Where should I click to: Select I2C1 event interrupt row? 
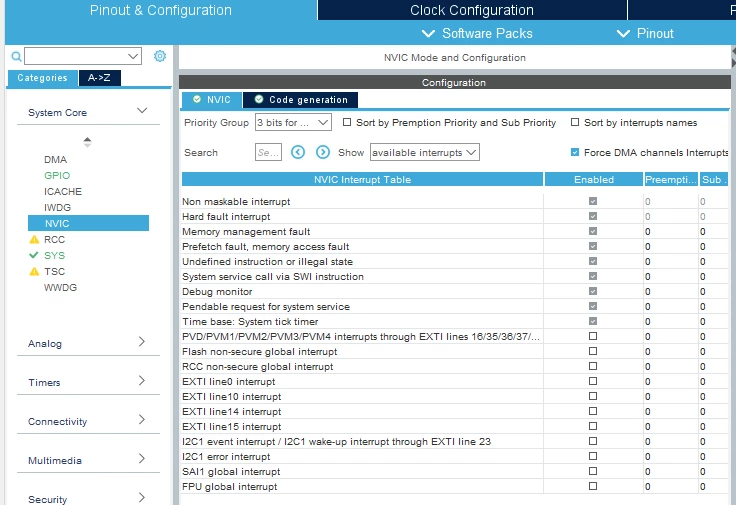(455, 441)
